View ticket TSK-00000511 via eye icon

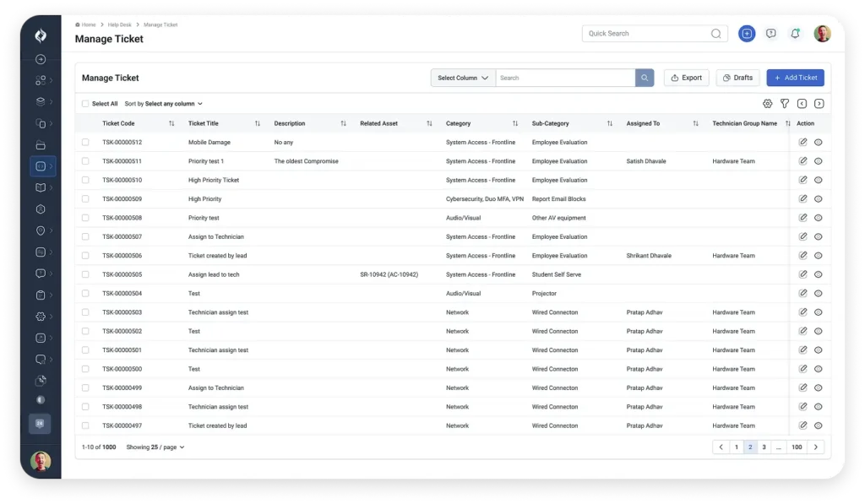pyautogui.click(x=818, y=161)
